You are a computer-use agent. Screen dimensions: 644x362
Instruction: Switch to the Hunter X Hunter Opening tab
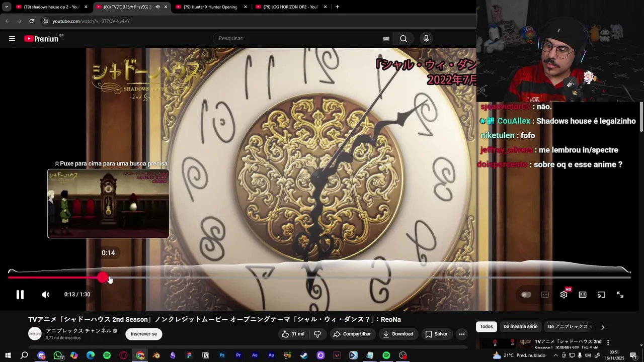211,7
